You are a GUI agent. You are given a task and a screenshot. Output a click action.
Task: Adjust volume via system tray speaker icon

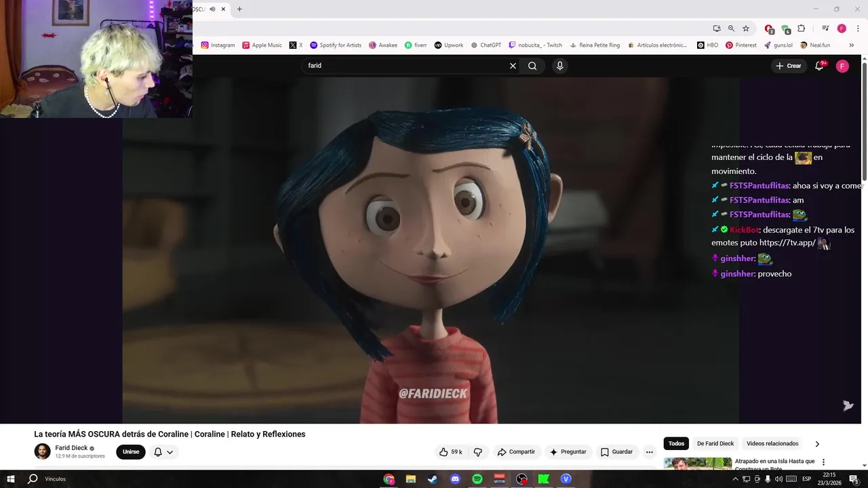click(x=778, y=479)
